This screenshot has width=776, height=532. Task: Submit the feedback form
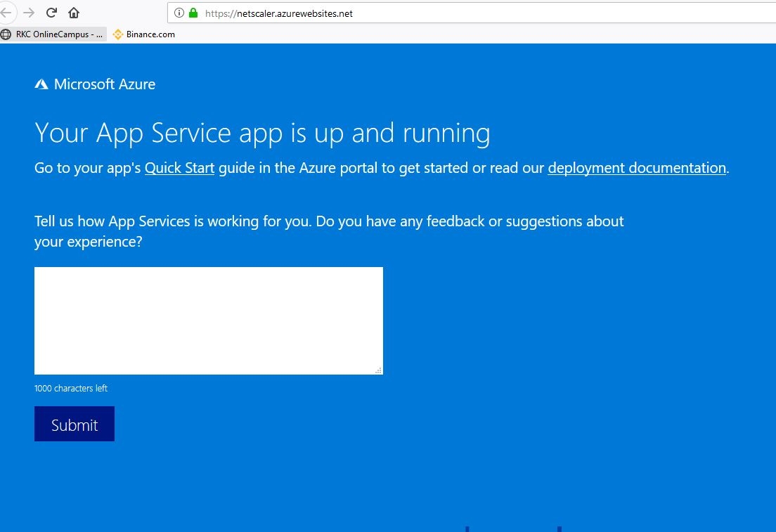tap(75, 424)
